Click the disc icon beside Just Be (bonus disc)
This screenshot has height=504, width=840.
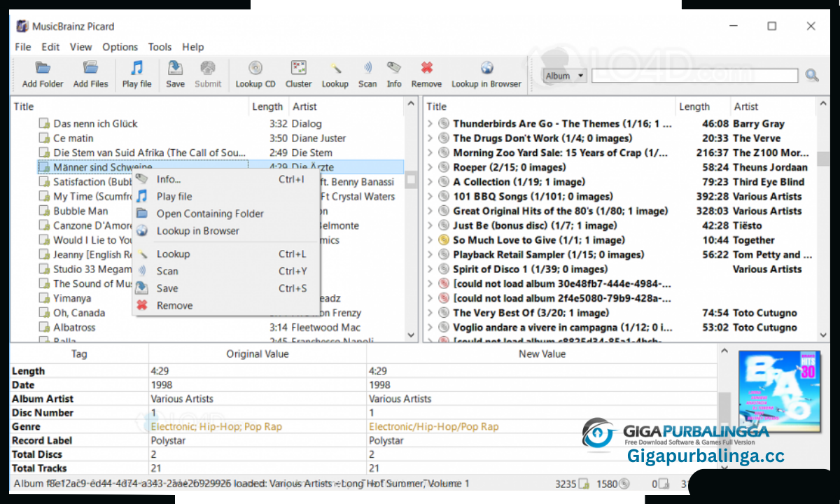coord(443,225)
